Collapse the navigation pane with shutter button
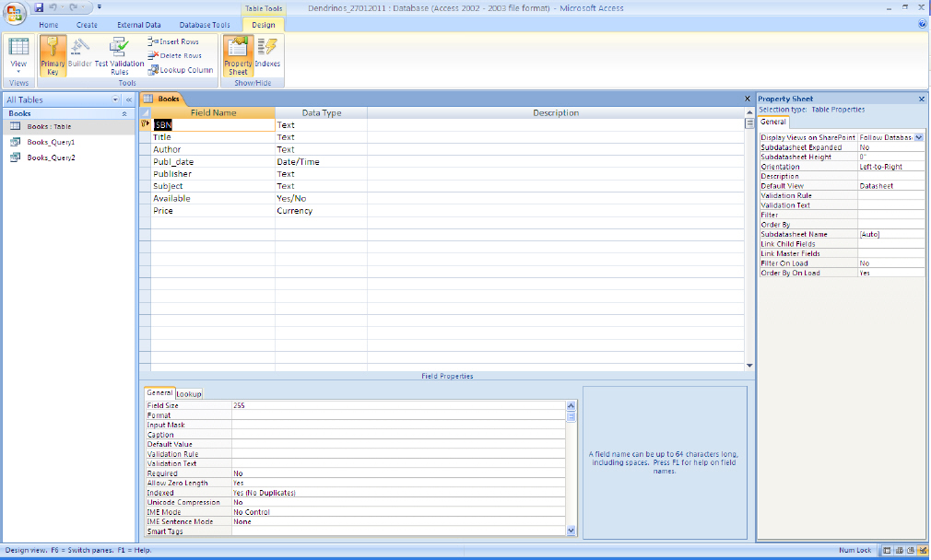The image size is (931, 560). [x=129, y=99]
